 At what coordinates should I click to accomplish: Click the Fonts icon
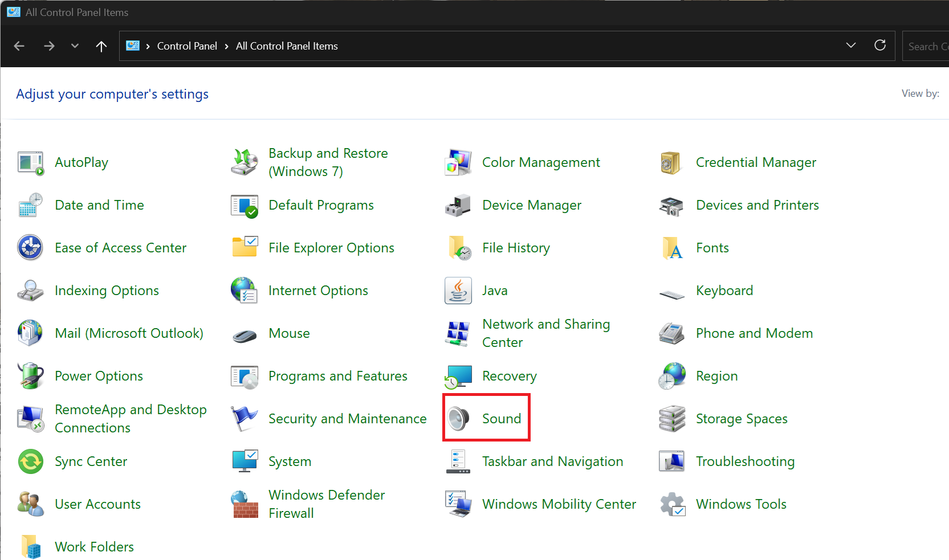tap(673, 248)
